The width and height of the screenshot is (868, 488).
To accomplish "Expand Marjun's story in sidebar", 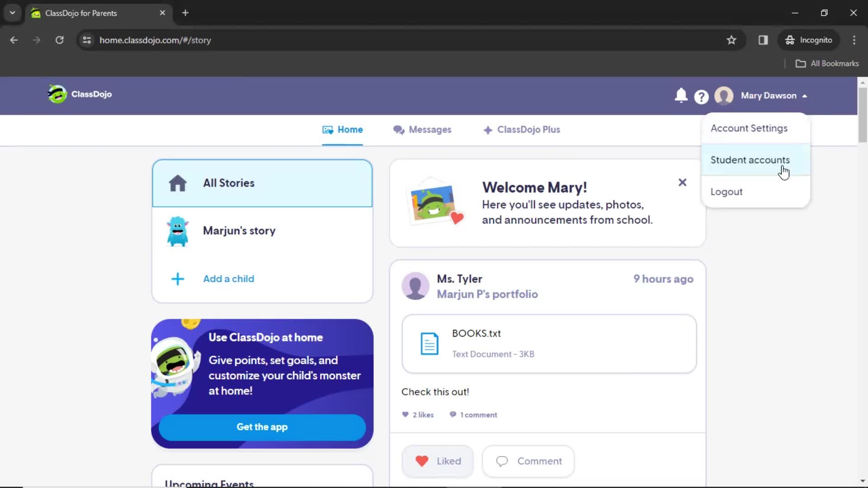I will click(x=262, y=230).
